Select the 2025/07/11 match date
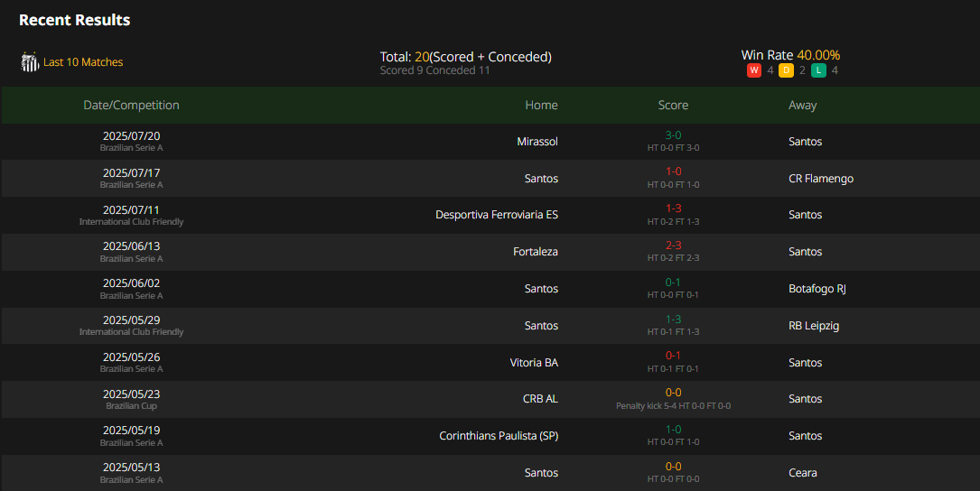The image size is (980, 491). [131, 209]
